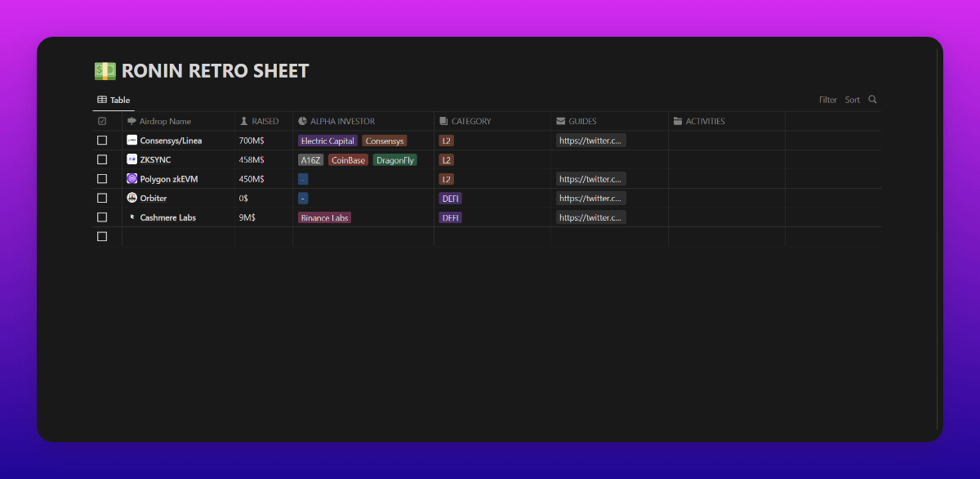
Task: Open the Twitter link in Orbiter row
Action: point(591,198)
